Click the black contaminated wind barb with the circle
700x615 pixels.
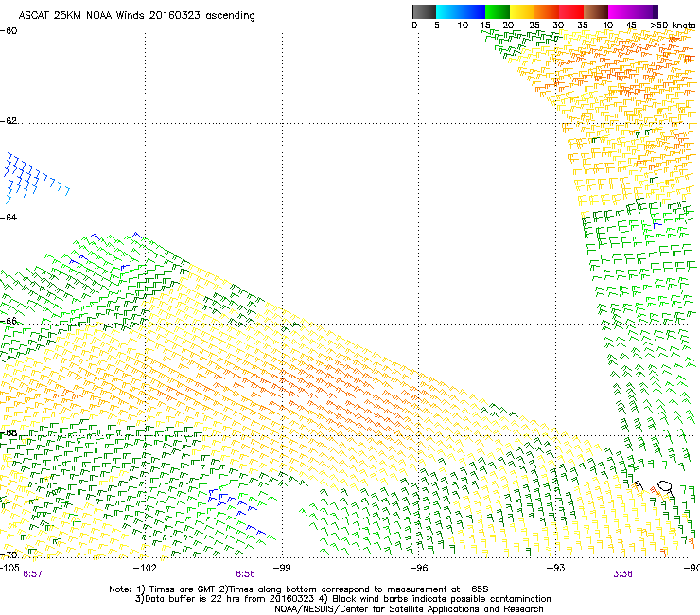[x=666, y=488]
